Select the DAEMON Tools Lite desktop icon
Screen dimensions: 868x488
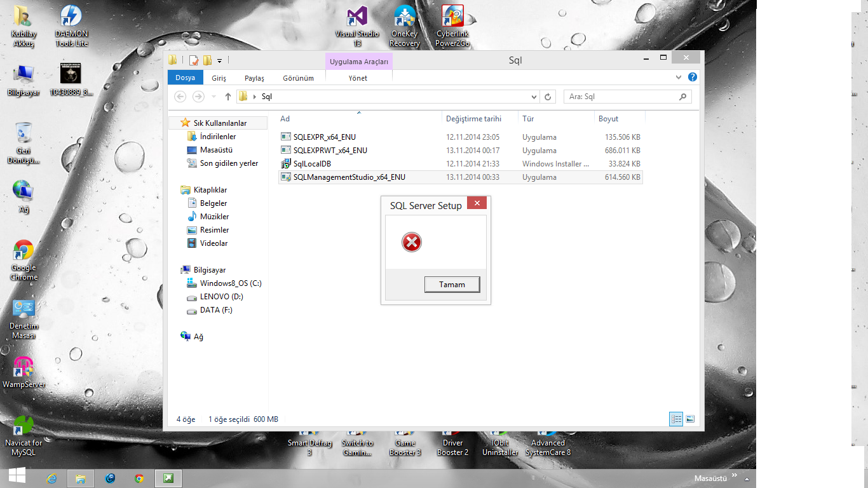71,26
